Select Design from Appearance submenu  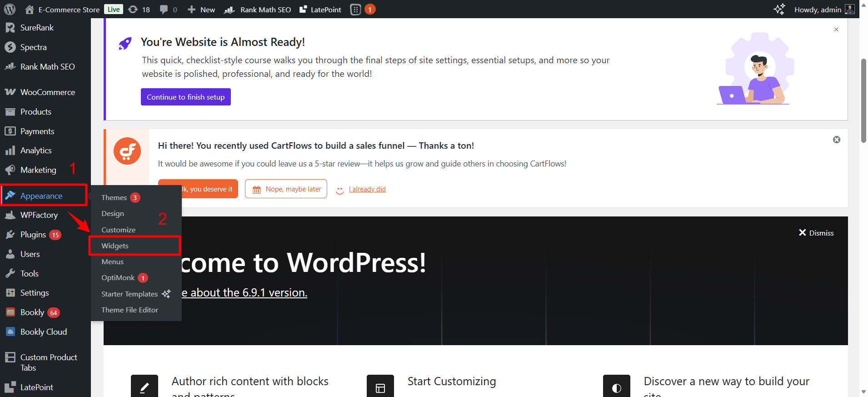113,214
